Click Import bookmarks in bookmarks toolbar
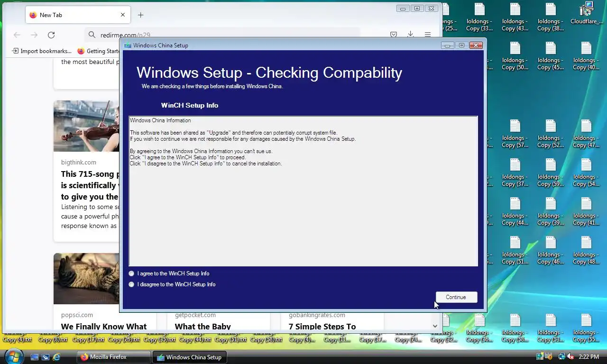 (x=42, y=51)
